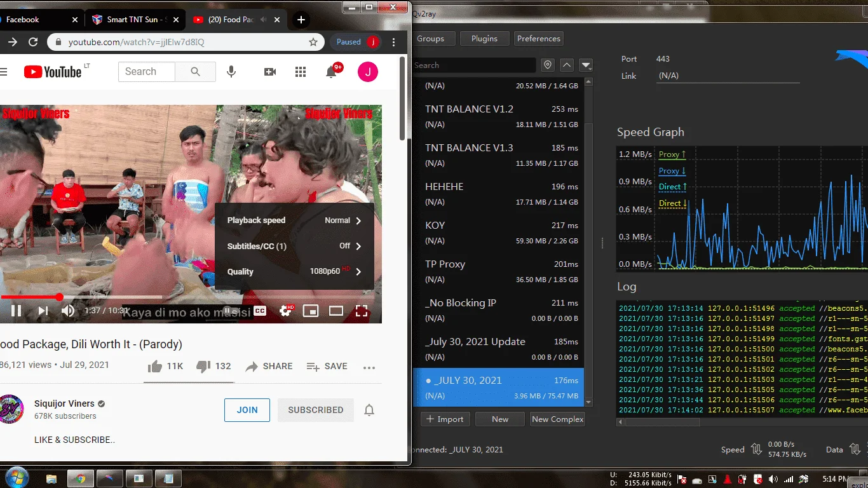Toggle channel notification bell
The image size is (868, 488).
tap(369, 410)
